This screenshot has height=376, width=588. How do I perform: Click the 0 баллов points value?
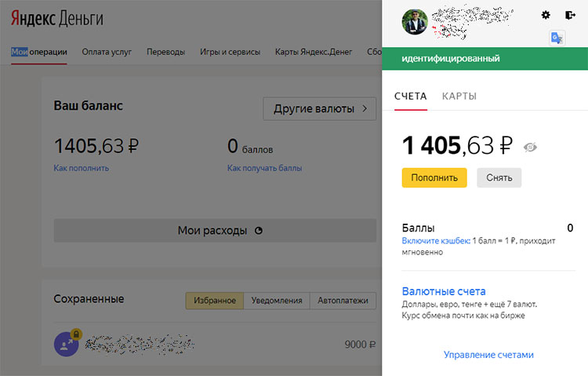tap(250, 146)
